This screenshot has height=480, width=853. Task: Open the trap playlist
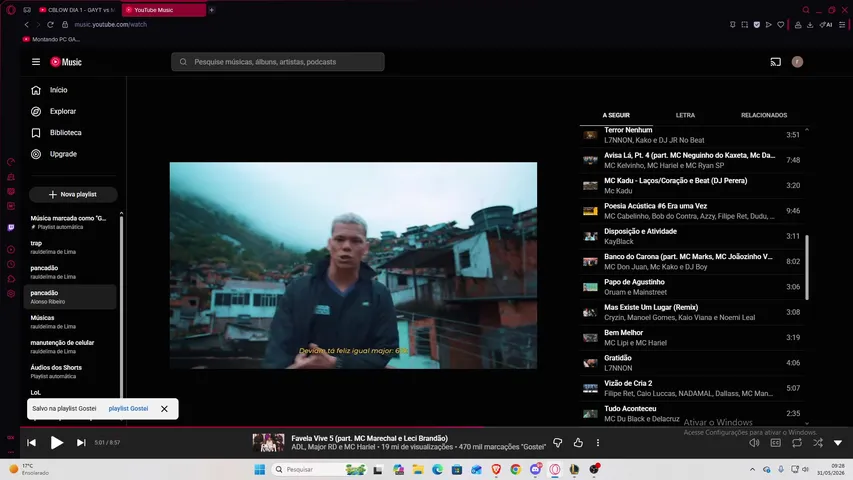(71, 247)
